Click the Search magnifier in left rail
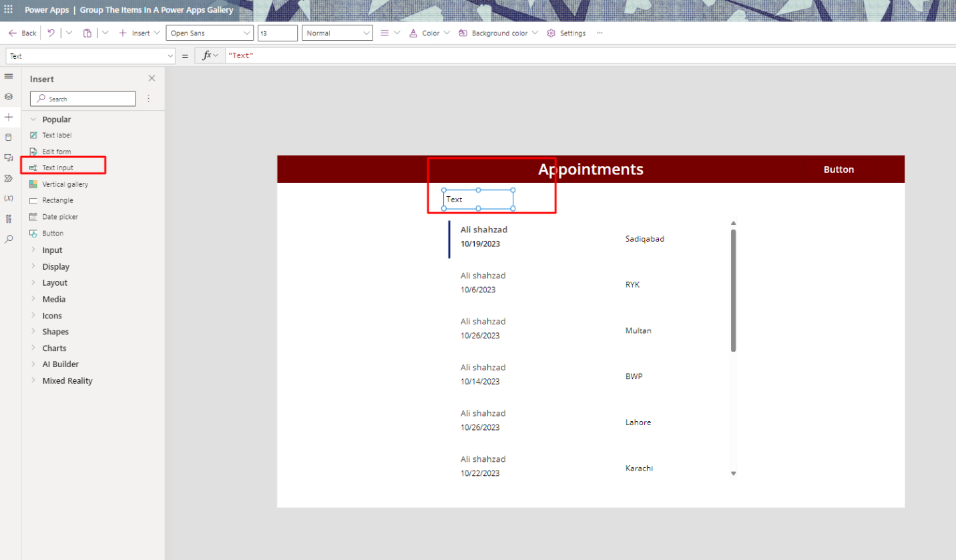 tap(9, 239)
